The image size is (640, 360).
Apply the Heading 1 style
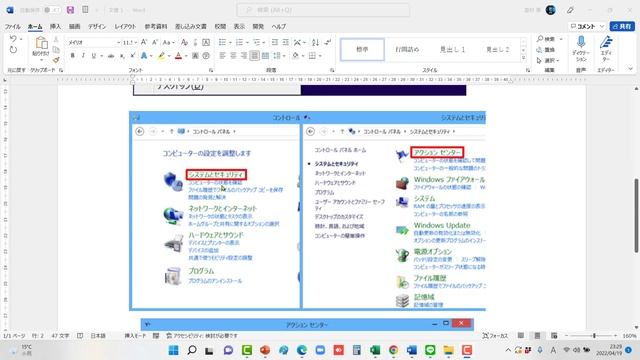point(452,49)
